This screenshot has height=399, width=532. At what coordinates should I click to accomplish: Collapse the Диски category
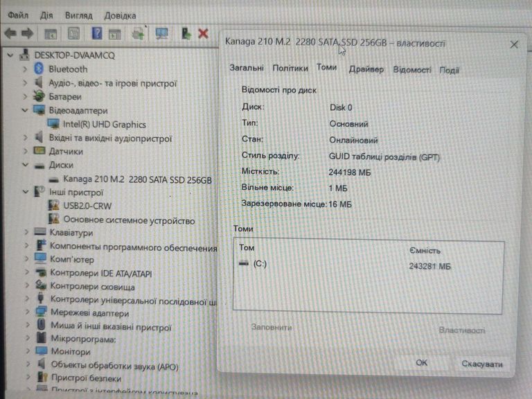pyautogui.click(x=25, y=165)
